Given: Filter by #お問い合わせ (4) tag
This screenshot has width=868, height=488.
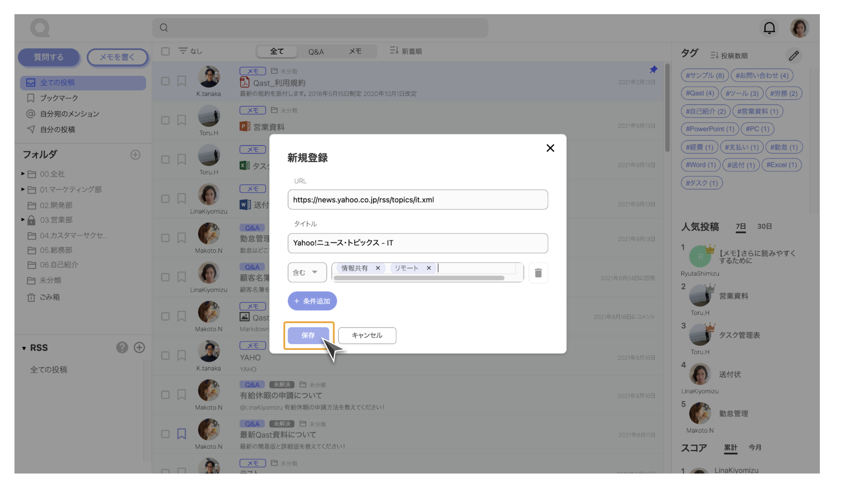Looking at the screenshot, I should (762, 75).
